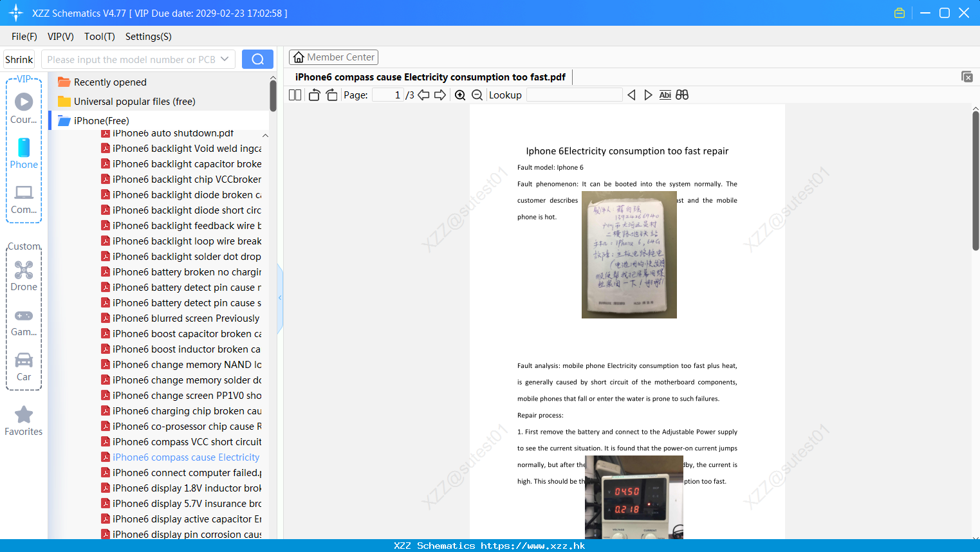The width and height of the screenshot is (980, 552).
Task: Rotate the PDF page clockwise
Action: 331,95
